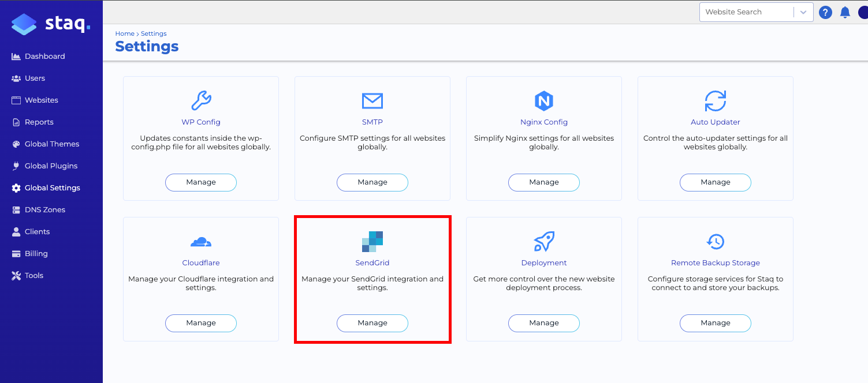Expand the Website Search dropdown arrow

pyautogui.click(x=803, y=12)
